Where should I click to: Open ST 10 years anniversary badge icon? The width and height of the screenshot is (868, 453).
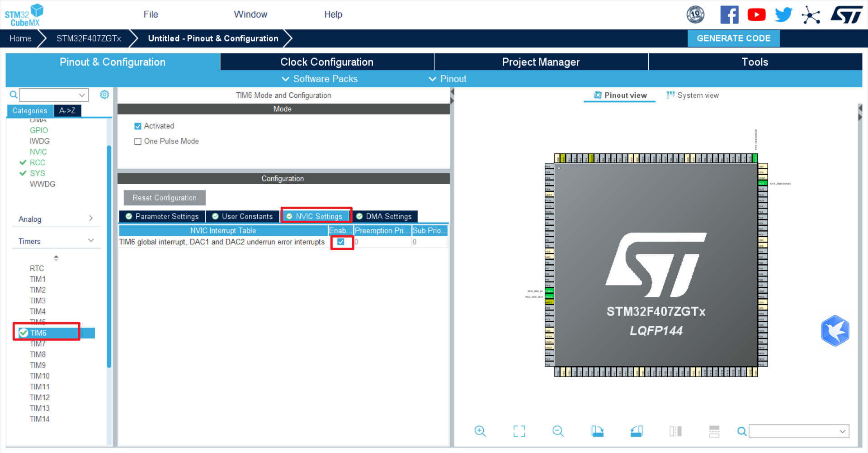tap(695, 14)
